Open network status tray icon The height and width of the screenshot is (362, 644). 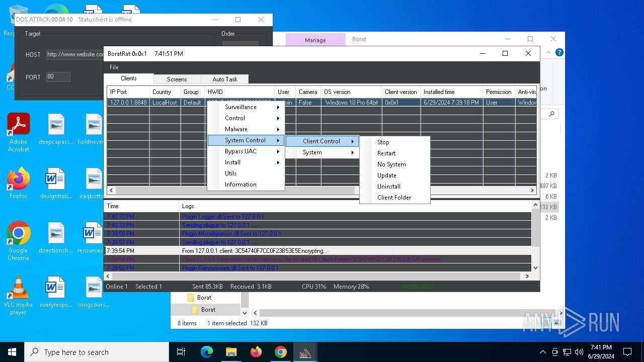(567, 352)
